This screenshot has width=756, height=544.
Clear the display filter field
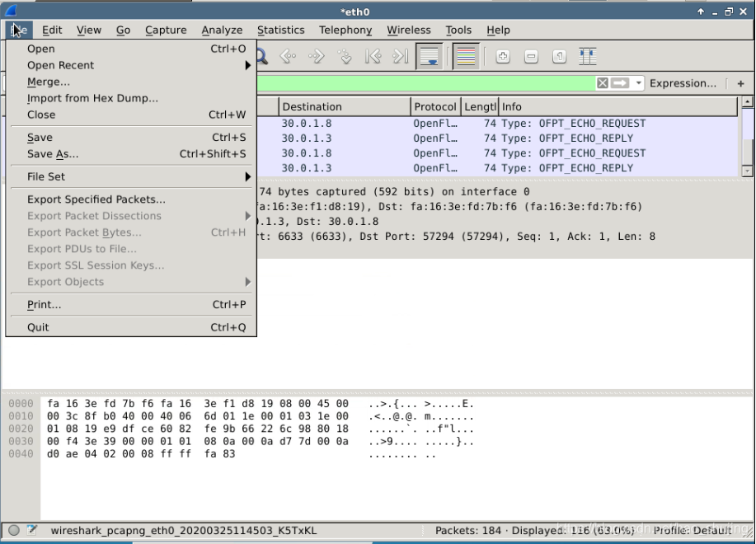click(602, 83)
